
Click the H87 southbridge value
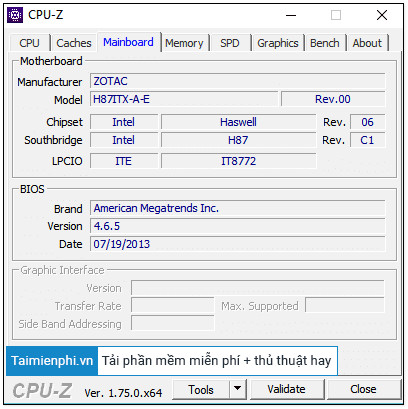coord(238,140)
